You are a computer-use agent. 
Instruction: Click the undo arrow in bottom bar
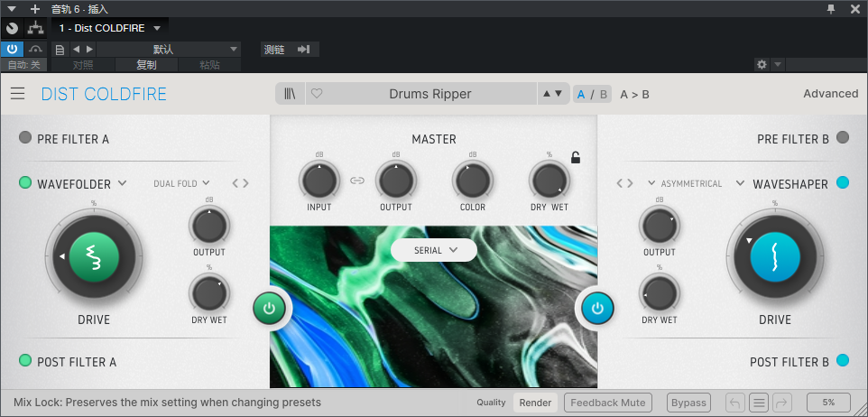pos(735,403)
